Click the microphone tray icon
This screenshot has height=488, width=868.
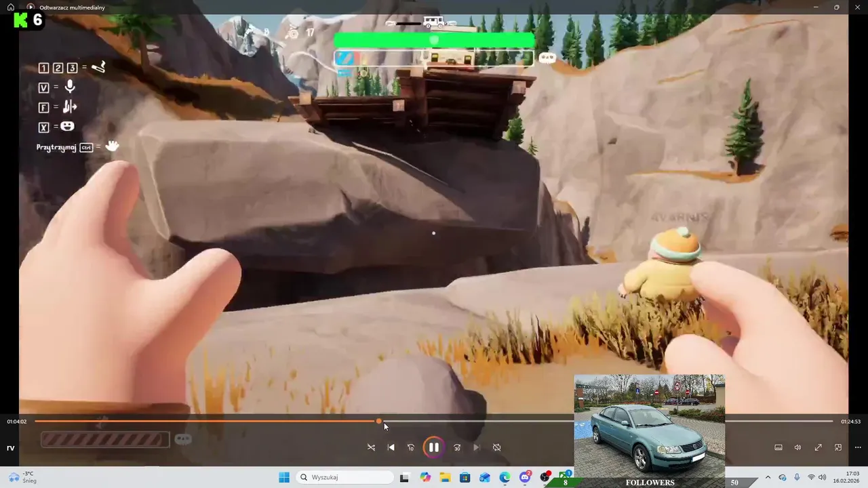click(797, 477)
